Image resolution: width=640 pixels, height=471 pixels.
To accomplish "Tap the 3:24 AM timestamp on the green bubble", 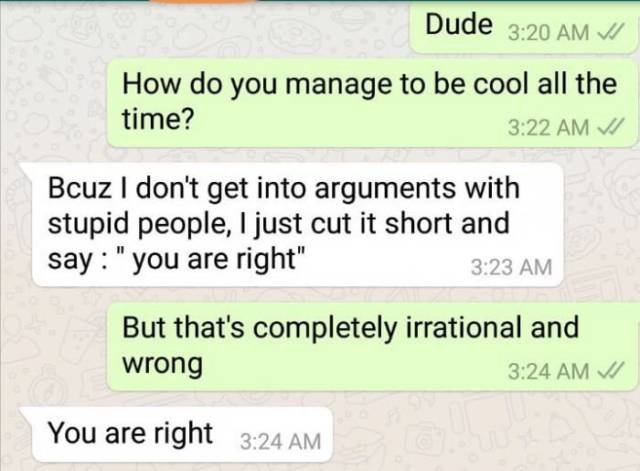I will click(549, 371).
